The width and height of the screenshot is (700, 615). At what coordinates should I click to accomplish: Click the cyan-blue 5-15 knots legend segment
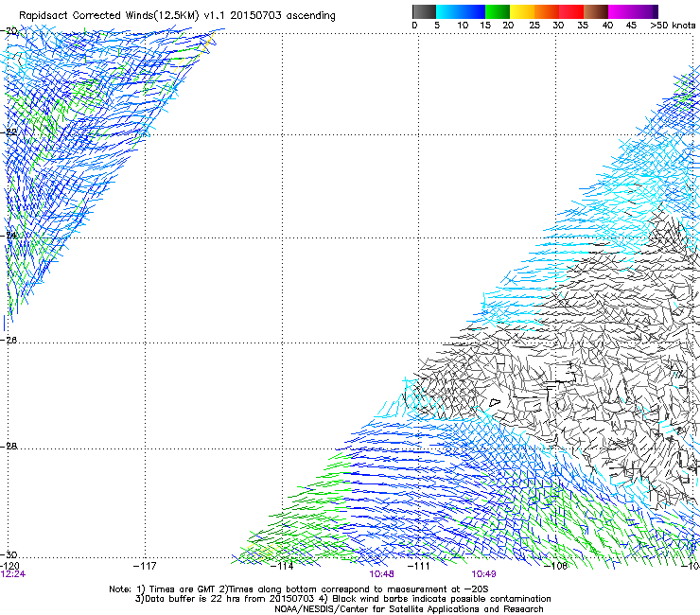461,11
